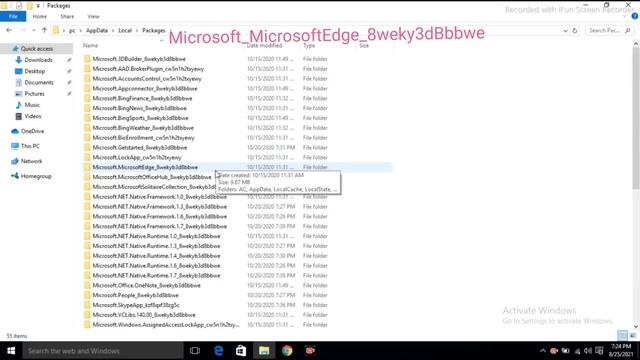Open the File ribbon tab
The image size is (640, 360).
point(13,16)
